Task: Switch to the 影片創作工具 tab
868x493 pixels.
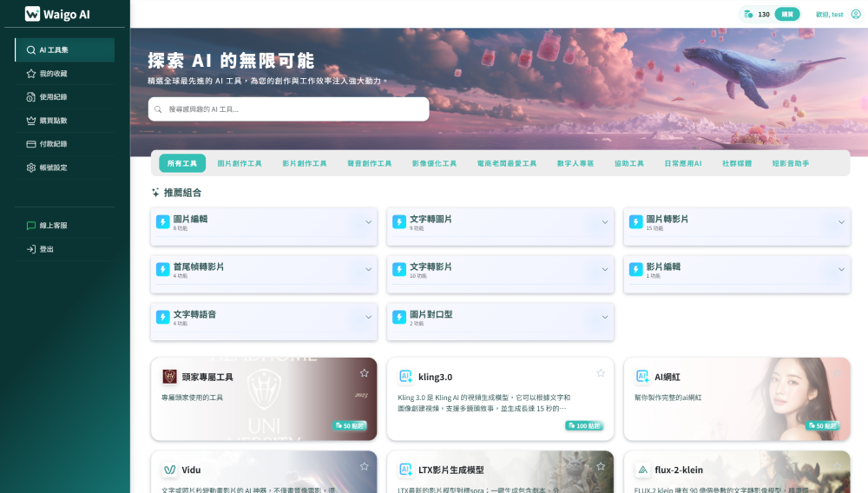Action: pos(304,163)
